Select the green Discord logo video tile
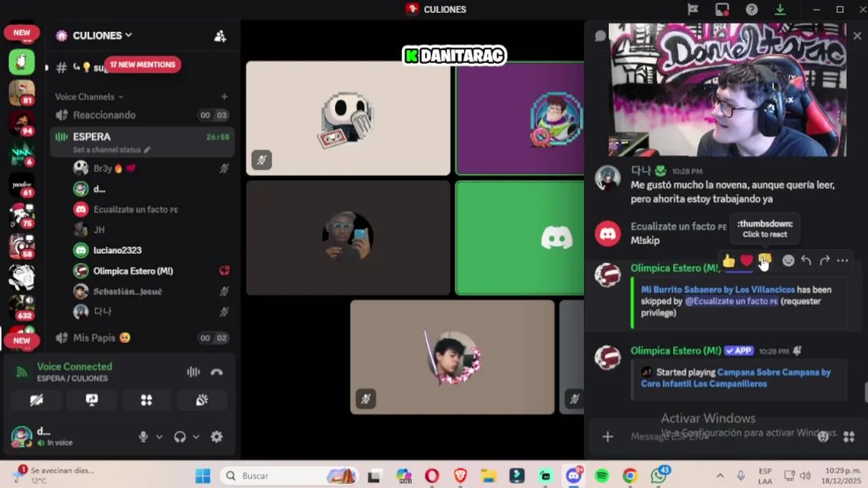868x488 pixels. [x=519, y=238]
